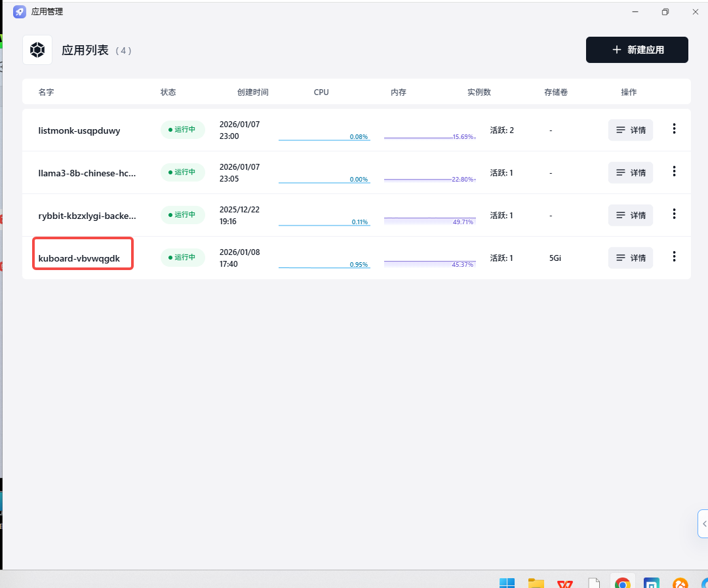Screen dimensions: 708x588
Task: Open Google Chrome from the taskbar
Action: [623, 583]
